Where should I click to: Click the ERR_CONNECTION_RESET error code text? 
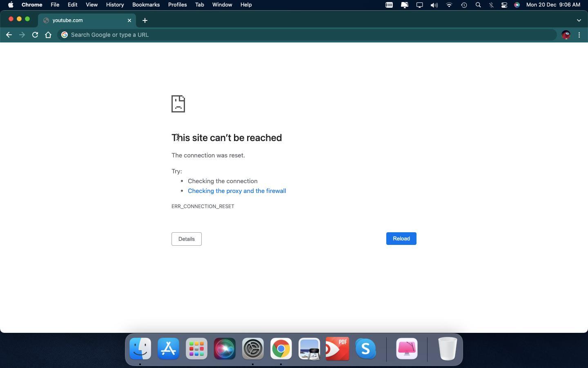[203, 206]
